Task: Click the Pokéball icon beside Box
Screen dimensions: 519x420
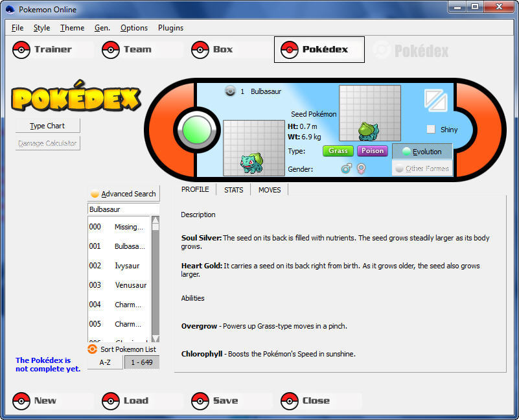Action: coord(200,49)
